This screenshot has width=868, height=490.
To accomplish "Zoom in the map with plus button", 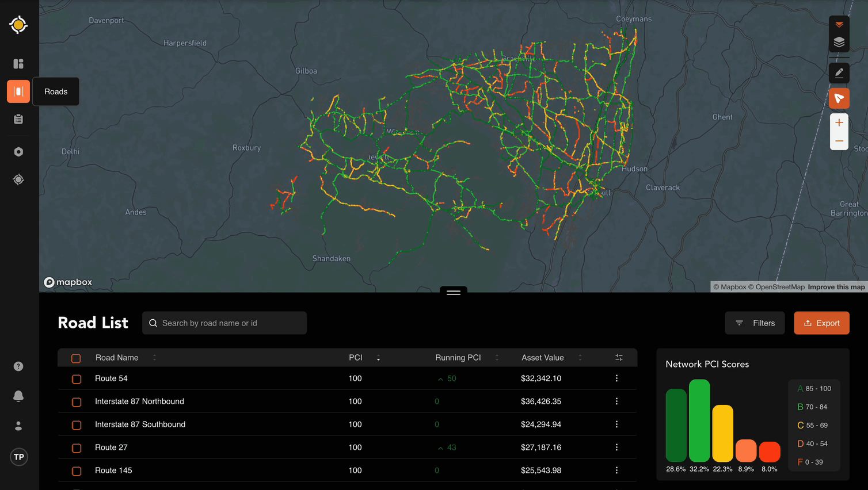I will pos(839,122).
